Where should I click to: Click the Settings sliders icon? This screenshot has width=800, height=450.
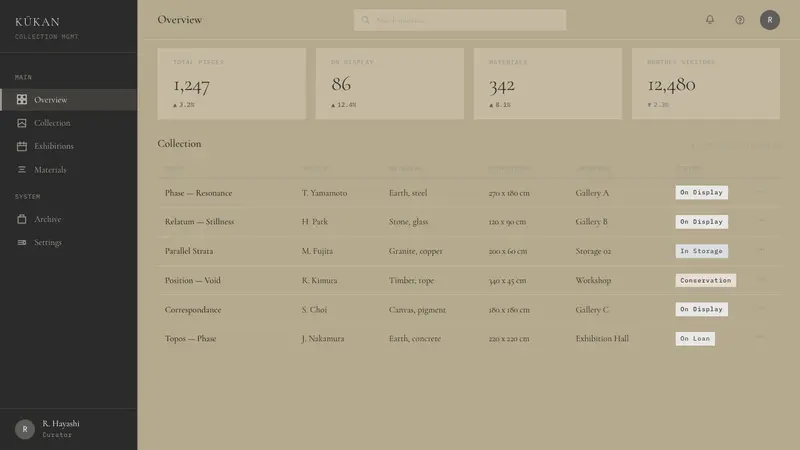pyautogui.click(x=21, y=242)
